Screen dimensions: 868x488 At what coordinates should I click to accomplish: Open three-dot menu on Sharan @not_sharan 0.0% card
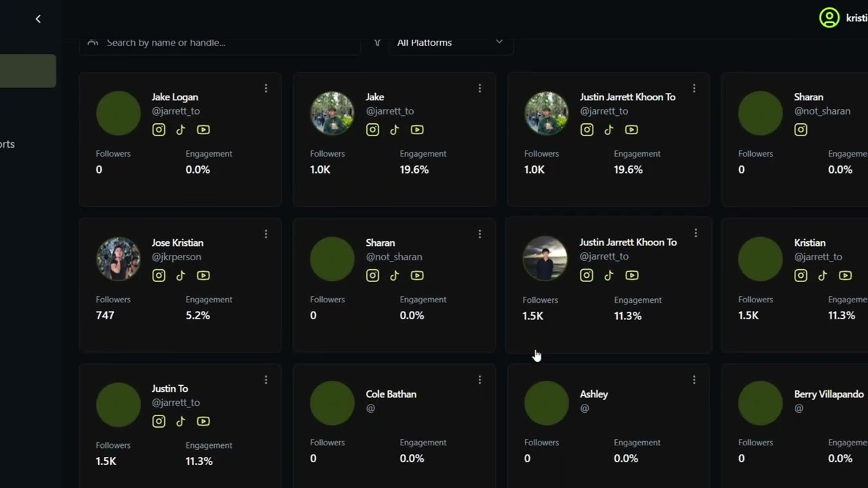coord(479,234)
